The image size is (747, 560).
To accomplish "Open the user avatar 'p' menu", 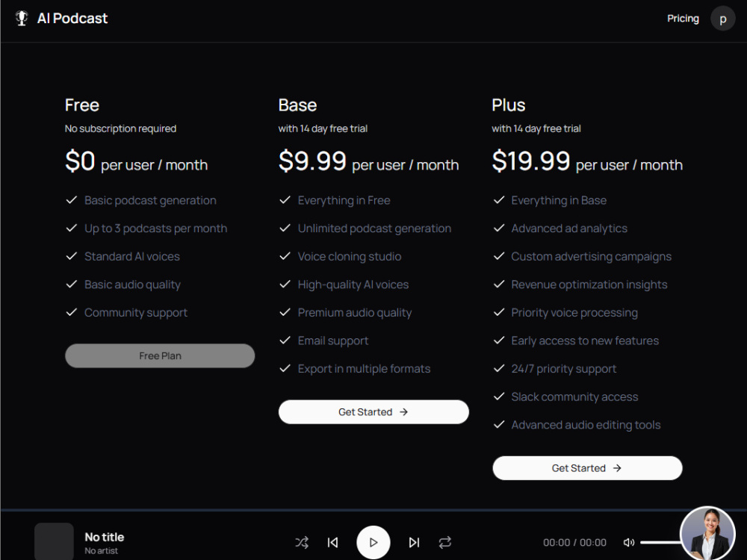I will coord(722,19).
